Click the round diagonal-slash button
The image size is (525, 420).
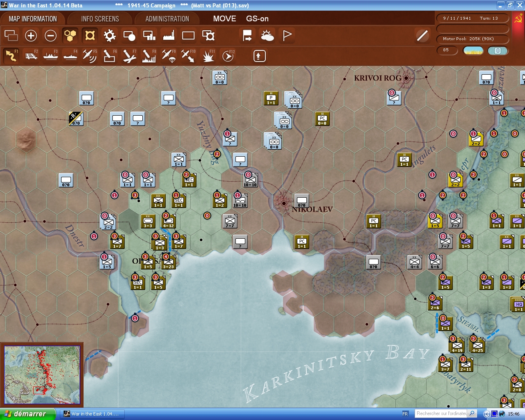click(422, 36)
